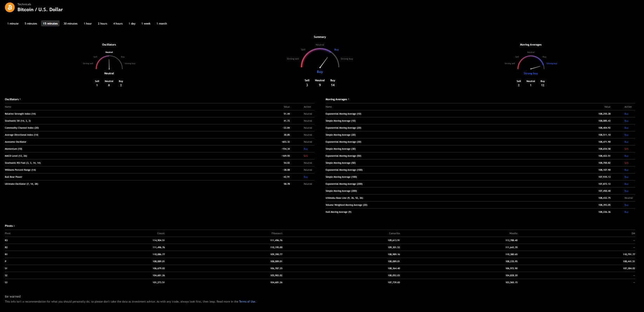Viewport: 644px width, 312px height.
Task: Click the Momentum Buy action
Action: 306,149
